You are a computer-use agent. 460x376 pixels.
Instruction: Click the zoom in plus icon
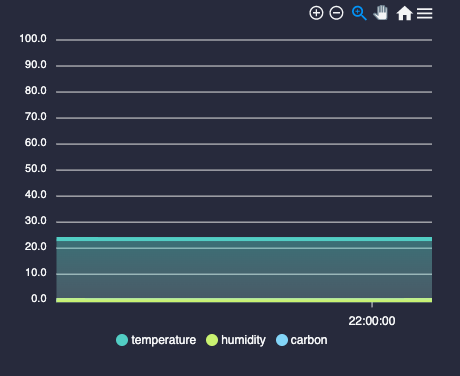pyautogui.click(x=316, y=13)
